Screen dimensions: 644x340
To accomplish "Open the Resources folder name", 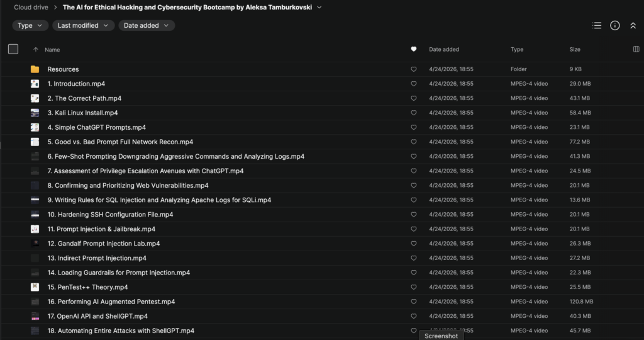I will click(63, 69).
